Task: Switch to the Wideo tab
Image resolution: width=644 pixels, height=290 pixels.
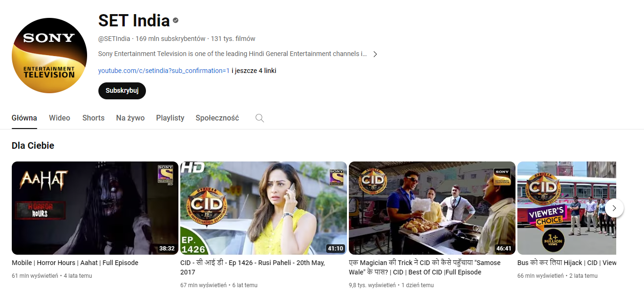Action: click(x=59, y=118)
